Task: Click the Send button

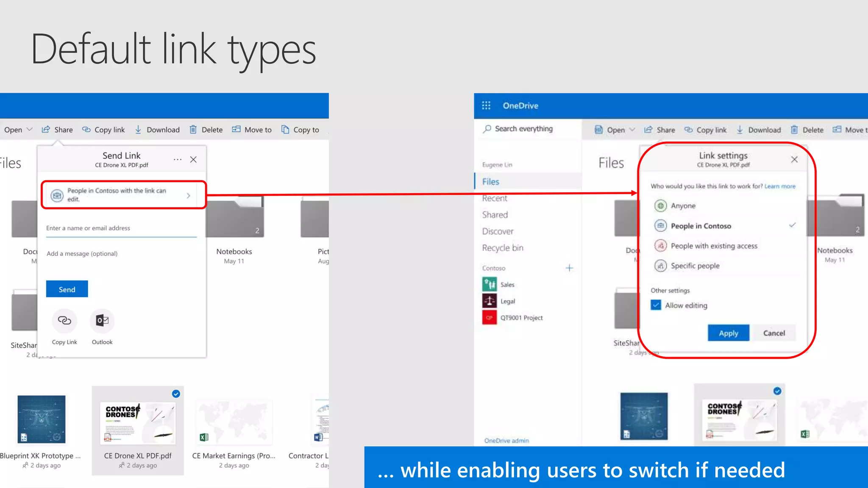Action: (67, 289)
